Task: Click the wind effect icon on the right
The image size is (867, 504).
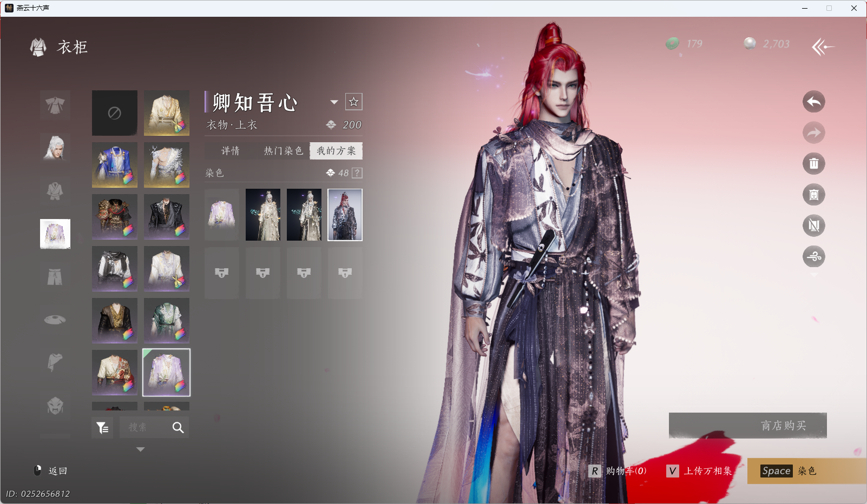Action: [x=814, y=257]
